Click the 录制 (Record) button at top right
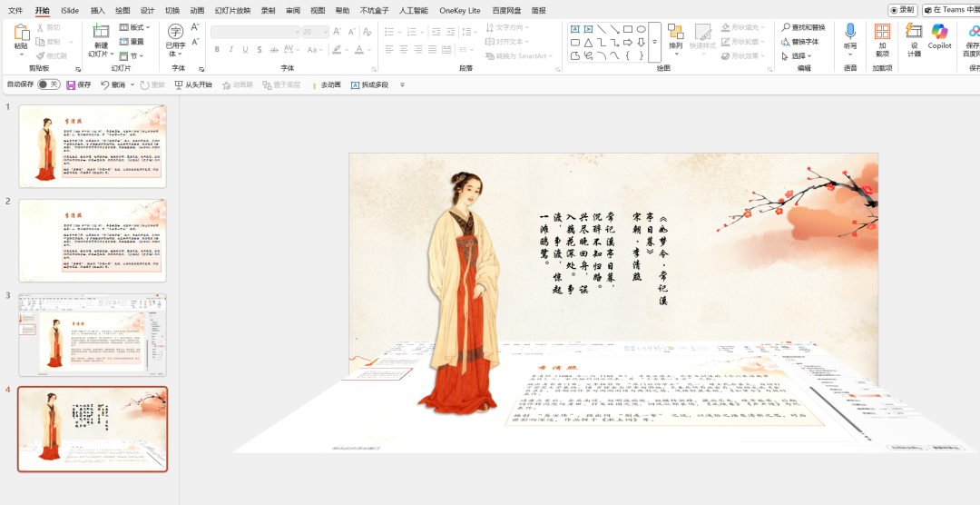The width and height of the screenshot is (980, 505). [x=902, y=10]
